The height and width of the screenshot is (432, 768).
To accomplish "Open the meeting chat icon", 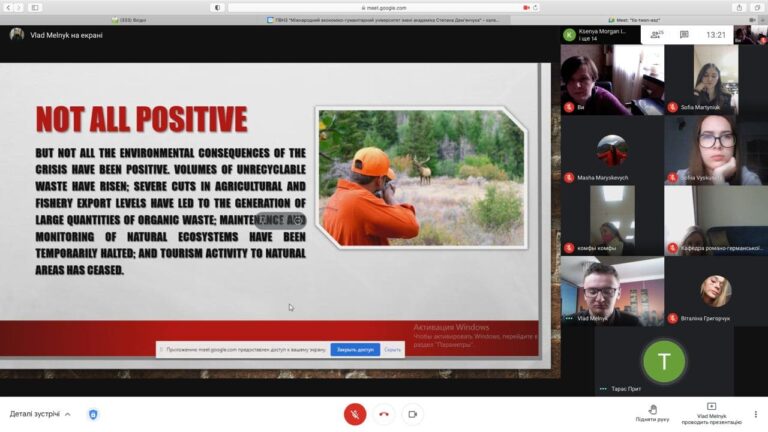I will click(x=684, y=35).
